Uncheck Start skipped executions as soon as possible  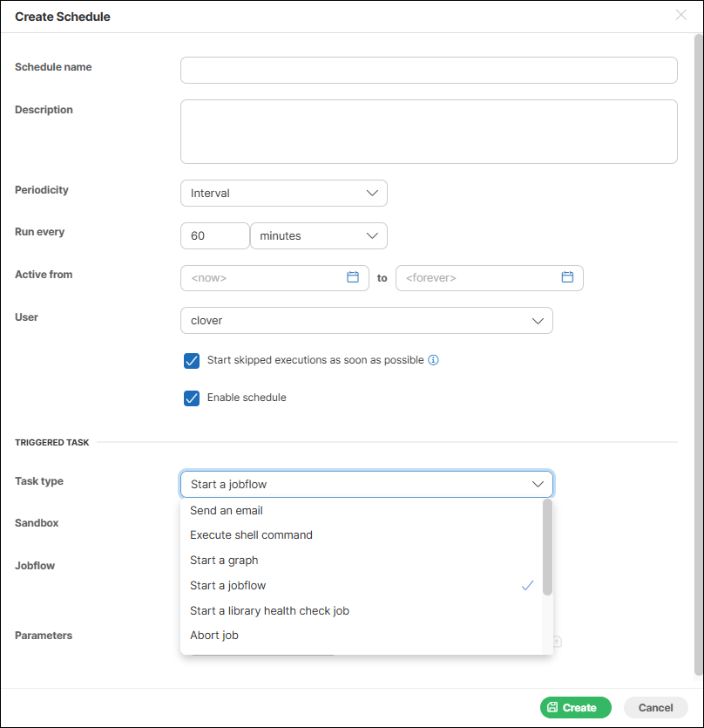coord(192,360)
